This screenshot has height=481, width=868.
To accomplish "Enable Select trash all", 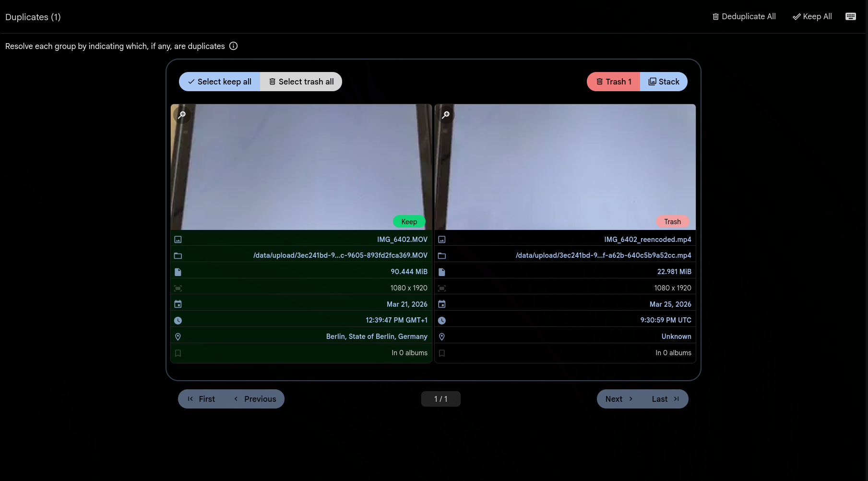I will (x=301, y=81).
